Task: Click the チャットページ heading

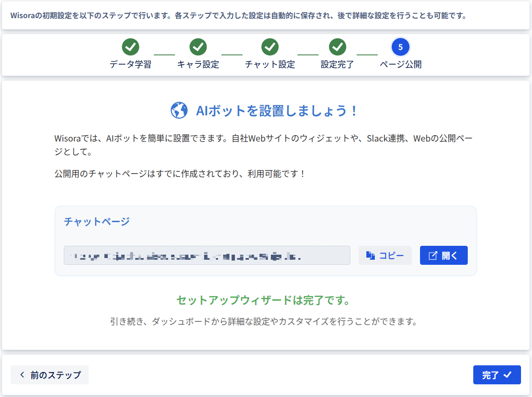Action: pyautogui.click(x=97, y=221)
